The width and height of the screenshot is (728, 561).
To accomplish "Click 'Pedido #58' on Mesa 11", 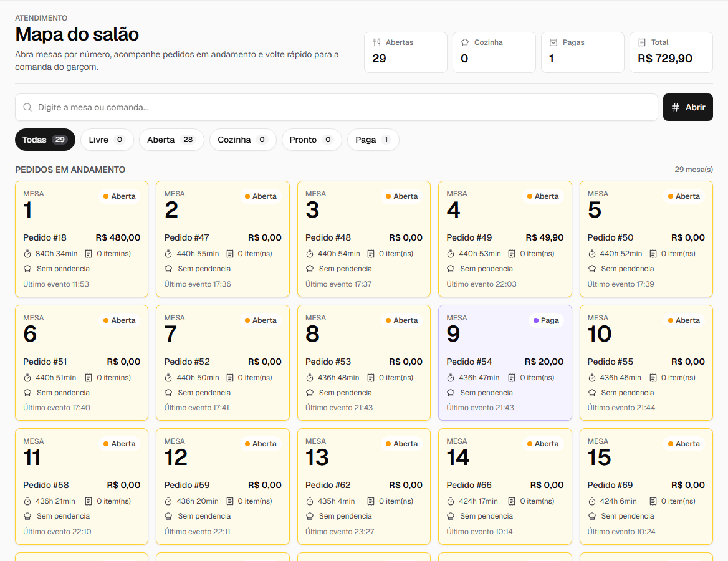I will (x=46, y=486).
